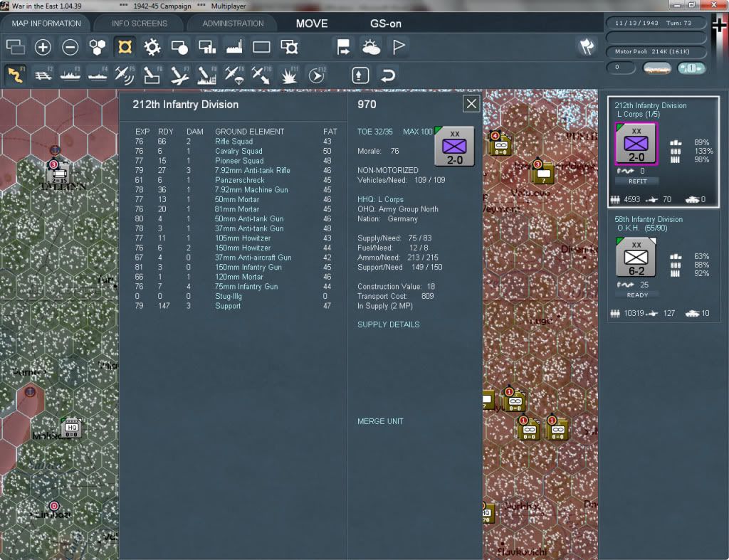The height and width of the screenshot is (560, 729).
Task: Toggle the stacked unit counters display icon
Action: pyautogui.click(x=16, y=47)
